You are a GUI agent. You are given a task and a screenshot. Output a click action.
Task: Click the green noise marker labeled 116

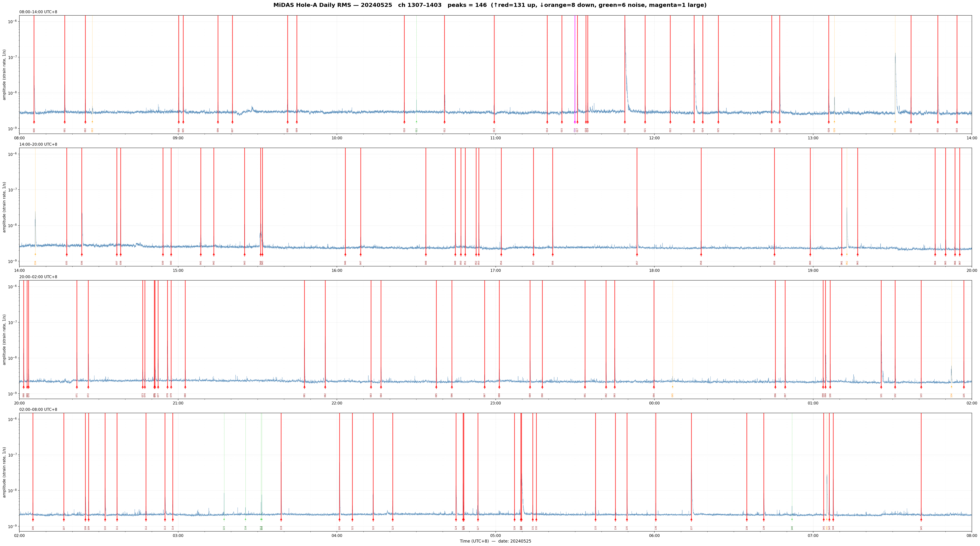coord(245,519)
